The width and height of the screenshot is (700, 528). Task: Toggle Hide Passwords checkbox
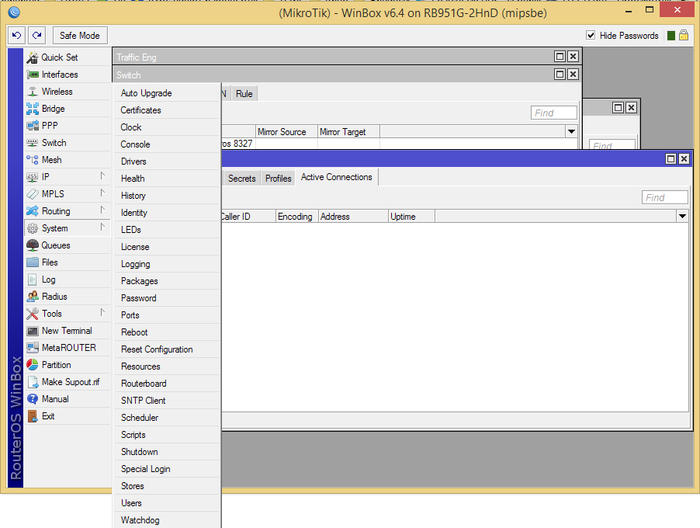coord(591,35)
